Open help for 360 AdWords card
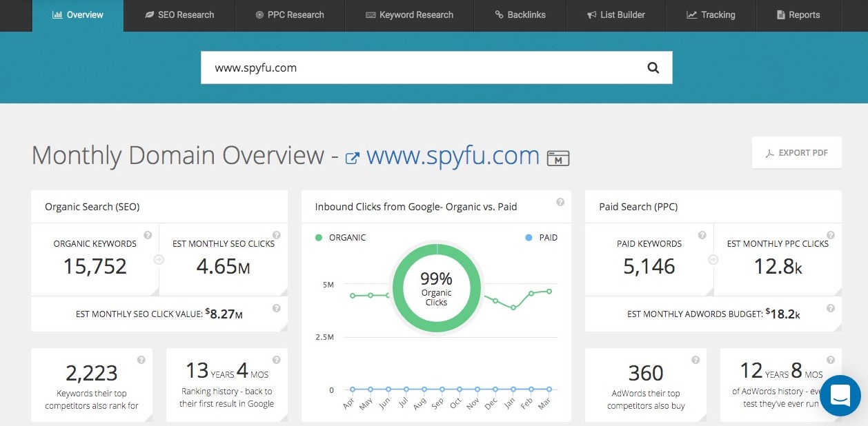 click(696, 359)
